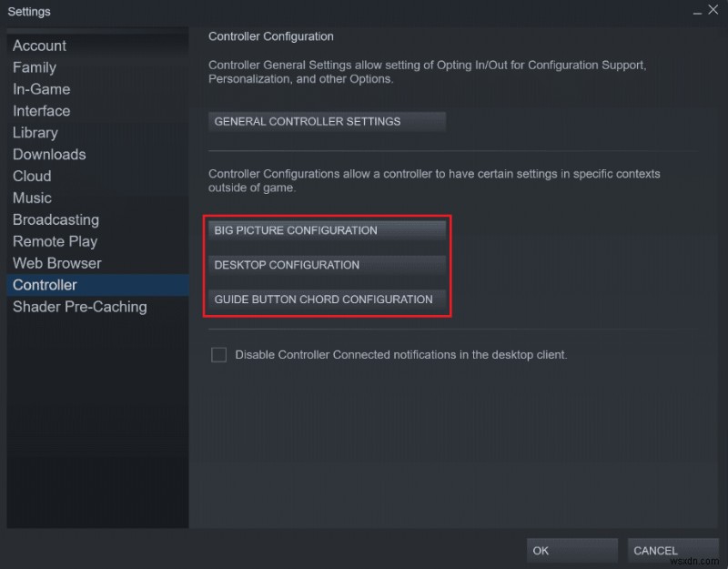Disable Controller Connected notifications checkbox
The height and width of the screenshot is (569, 728).
pos(218,355)
